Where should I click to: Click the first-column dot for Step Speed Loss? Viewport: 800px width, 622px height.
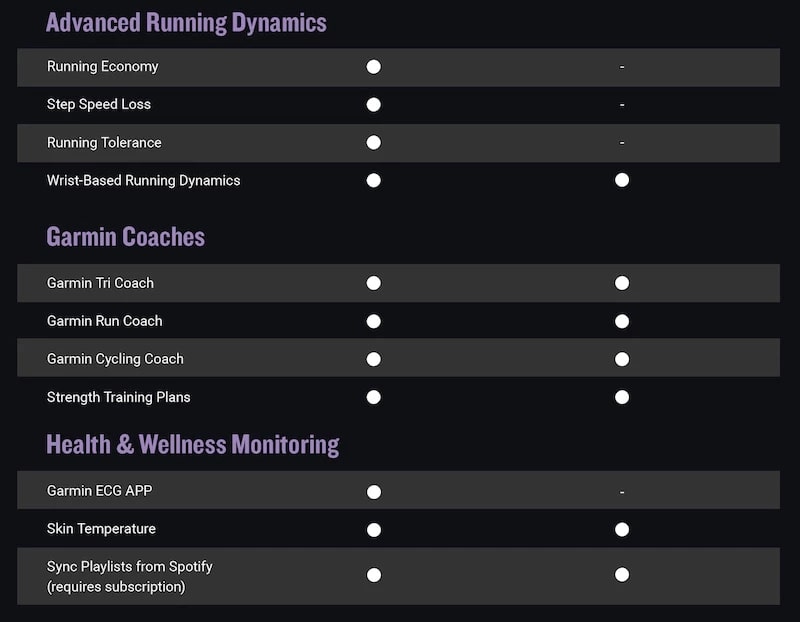[373, 104]
